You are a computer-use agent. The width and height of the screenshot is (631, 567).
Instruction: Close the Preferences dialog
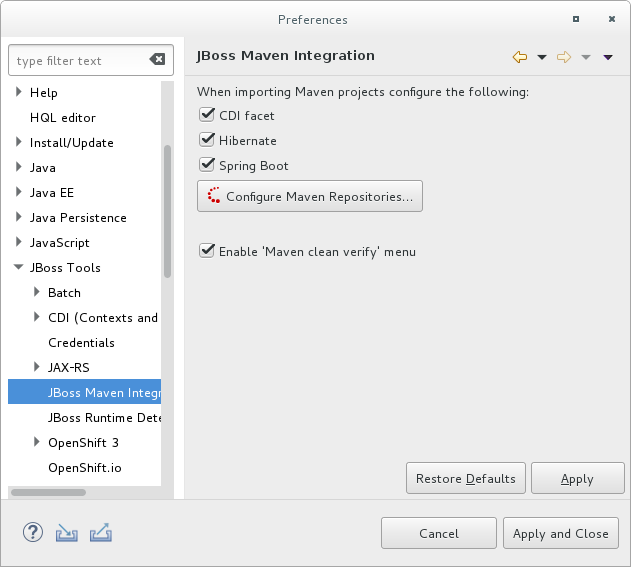pos(612,19)
